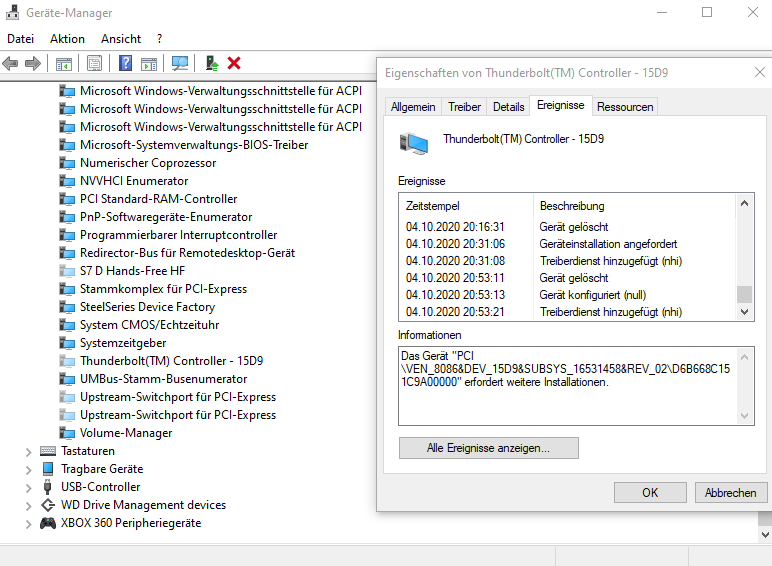Expand the Tragbare Geräte category
Image resolution: width=772 pixels, height=566 pixels.
pos(29,470)
